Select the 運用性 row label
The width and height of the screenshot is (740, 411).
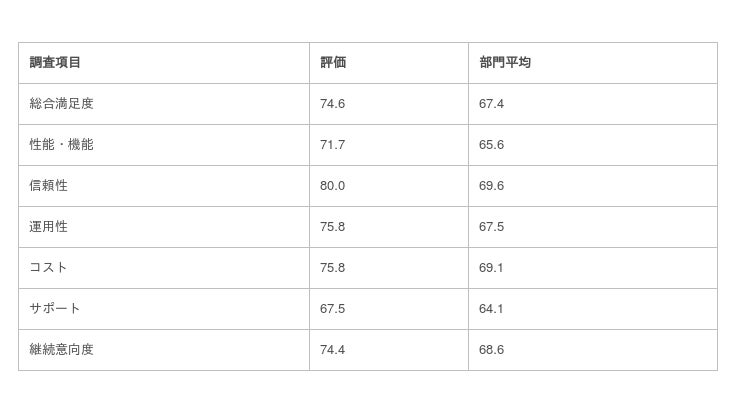[48, 227]
